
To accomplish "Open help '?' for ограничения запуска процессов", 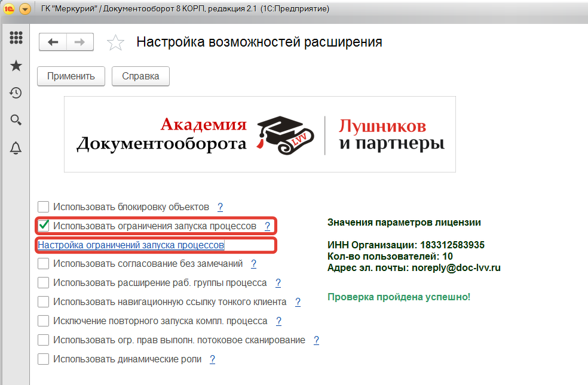I will 267,226.
